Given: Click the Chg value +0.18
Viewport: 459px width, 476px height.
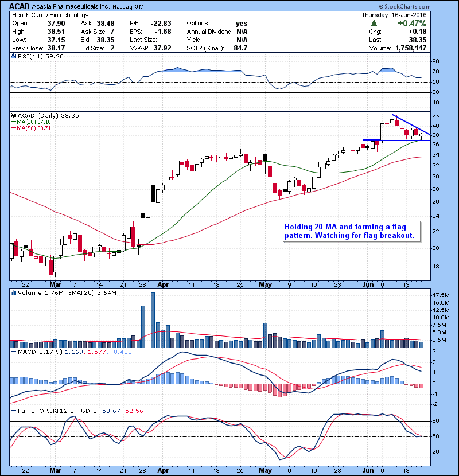Looking at the screenshot, I should 417,32.
